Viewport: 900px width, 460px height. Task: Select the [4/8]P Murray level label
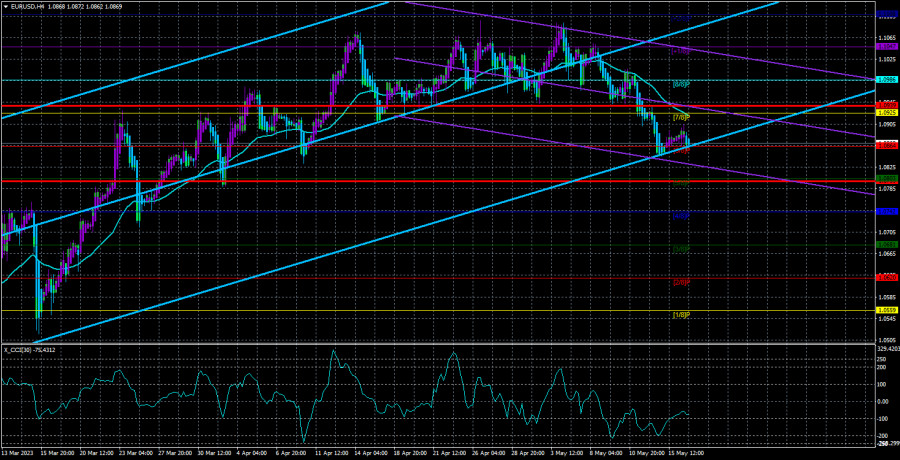pos(682,216)
